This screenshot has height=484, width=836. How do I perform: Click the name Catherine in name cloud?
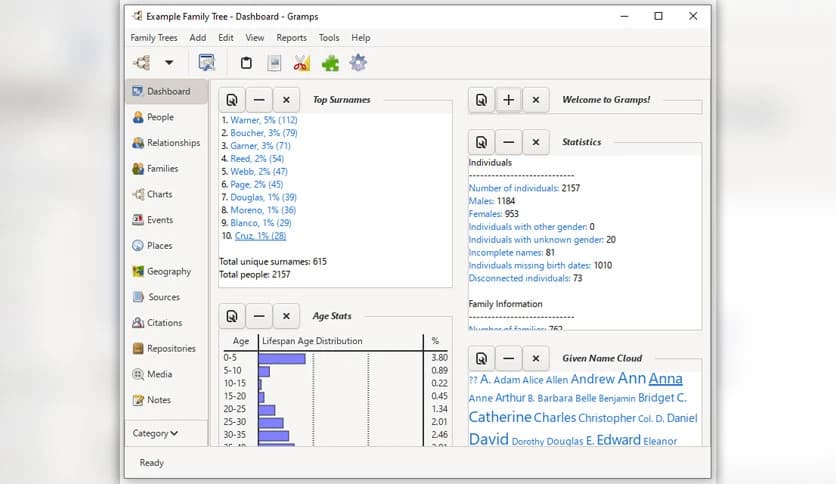(x=499, y=418)
